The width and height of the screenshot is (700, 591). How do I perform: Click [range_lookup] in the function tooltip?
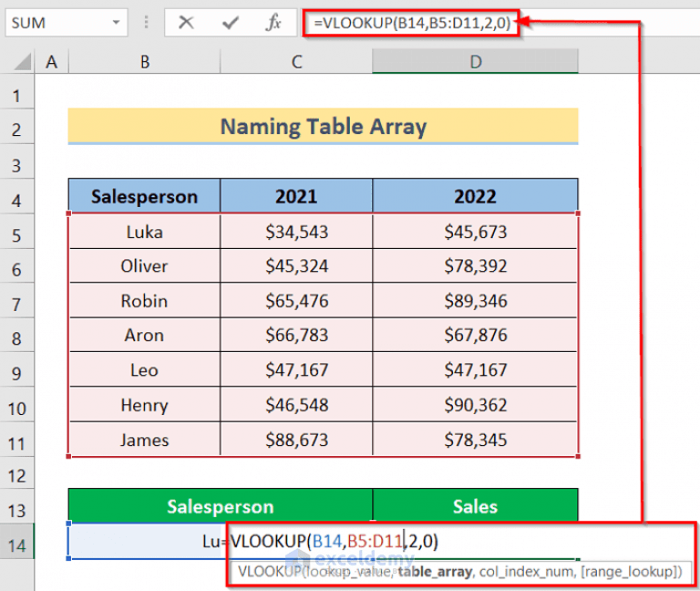630,571
